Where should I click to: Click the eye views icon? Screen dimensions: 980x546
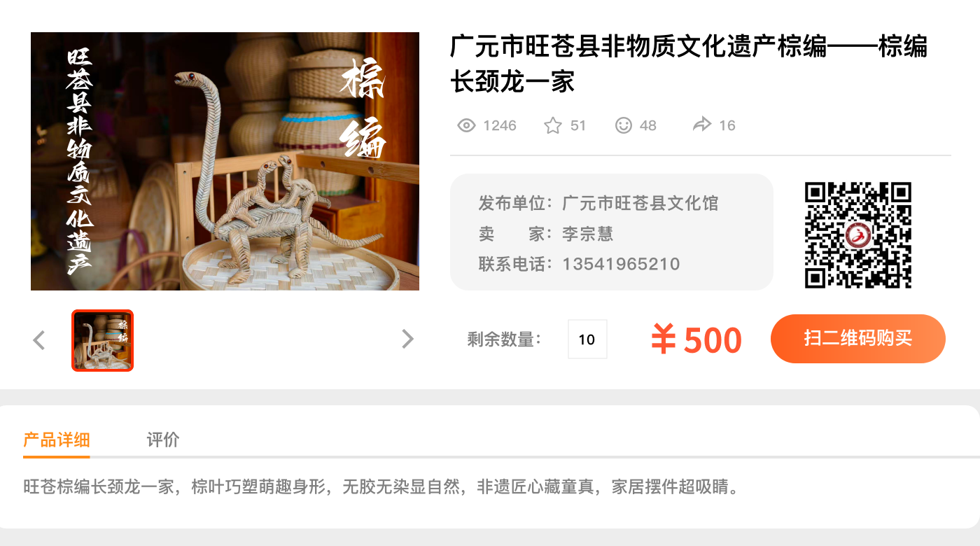[x=466, y=125]
